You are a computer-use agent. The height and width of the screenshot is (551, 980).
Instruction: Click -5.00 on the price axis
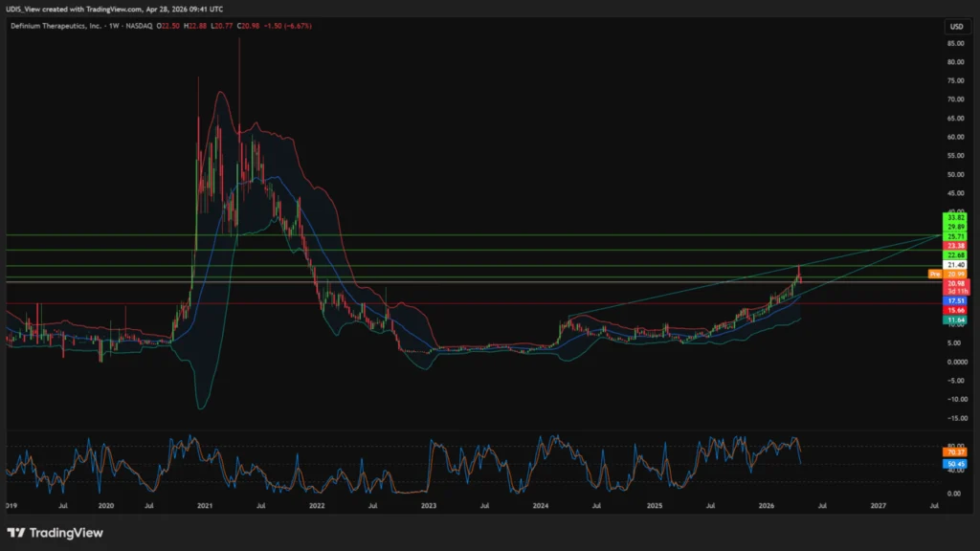coord(955,381)
